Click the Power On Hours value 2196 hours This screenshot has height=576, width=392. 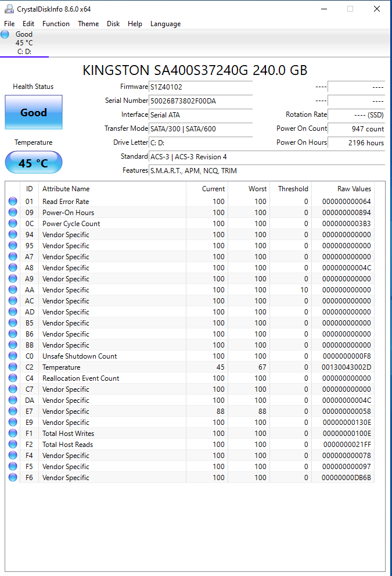coord(356,143)
